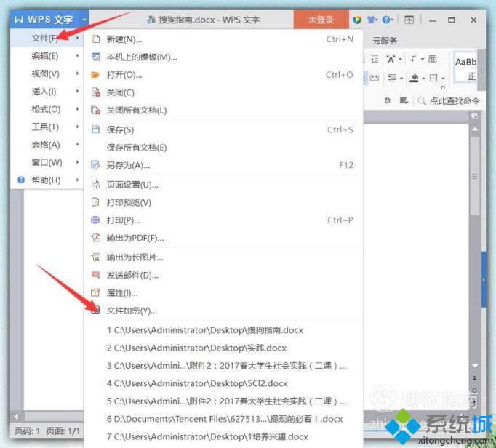Click the blue question-mark help icon in title bar
The height and width of the screenshot is (448, 496).
point(385,20)
